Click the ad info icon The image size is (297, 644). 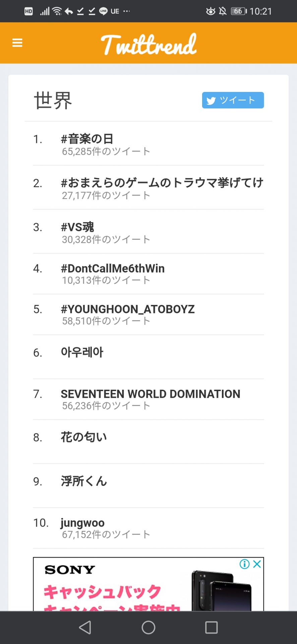244,564
